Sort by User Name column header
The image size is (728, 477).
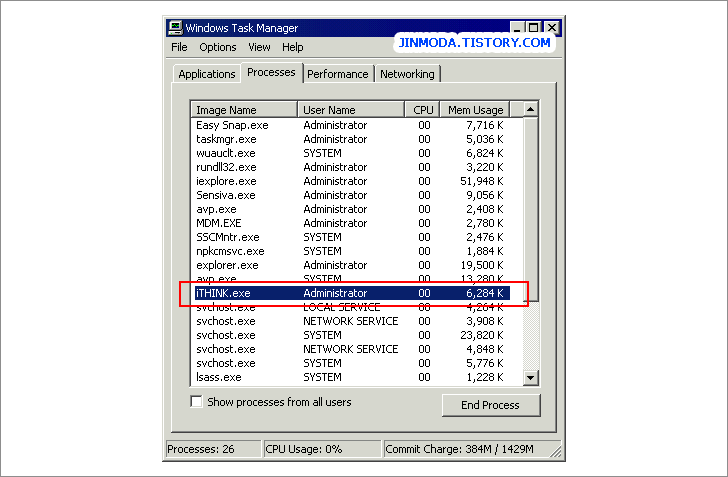(351, 110)
